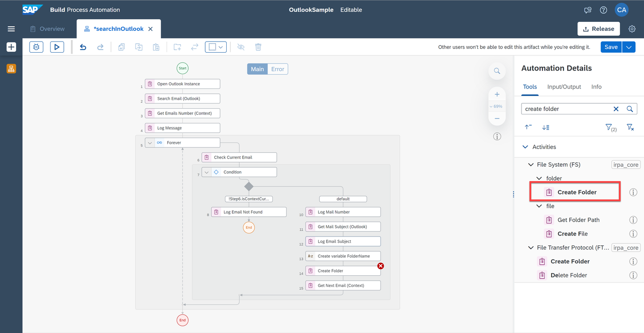Image resolution: width=644 pixels, height=333 pixels.
Task: Close the searchInOutlook tab
Action: tap(150, 29)
